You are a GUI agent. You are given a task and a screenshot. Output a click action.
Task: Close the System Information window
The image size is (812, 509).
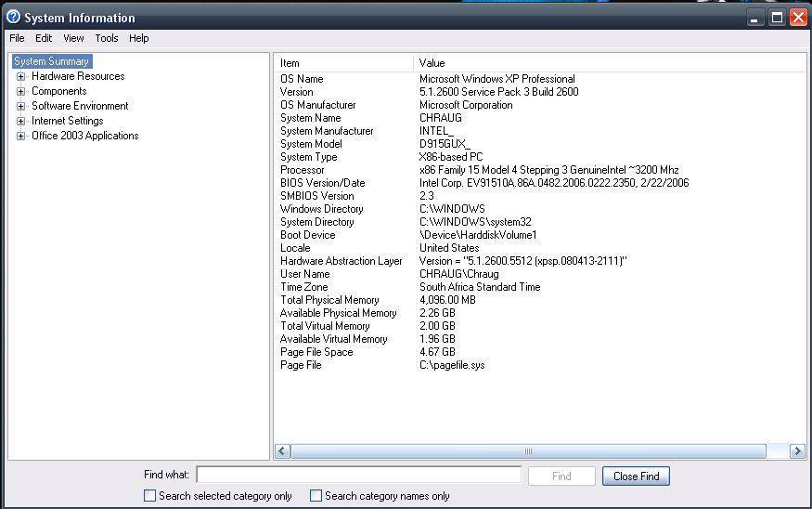click(x=798, y=19)
